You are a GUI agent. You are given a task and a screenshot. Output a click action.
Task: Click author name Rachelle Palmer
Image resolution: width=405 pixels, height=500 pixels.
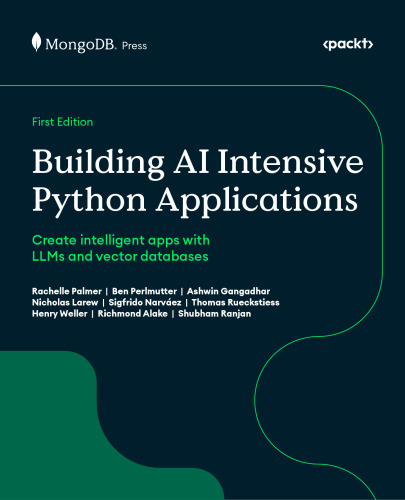coord(67,291)
